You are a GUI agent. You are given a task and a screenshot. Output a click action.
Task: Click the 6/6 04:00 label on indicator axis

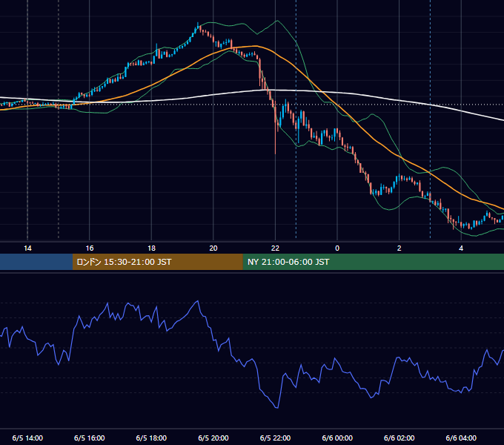pos(461,438)
